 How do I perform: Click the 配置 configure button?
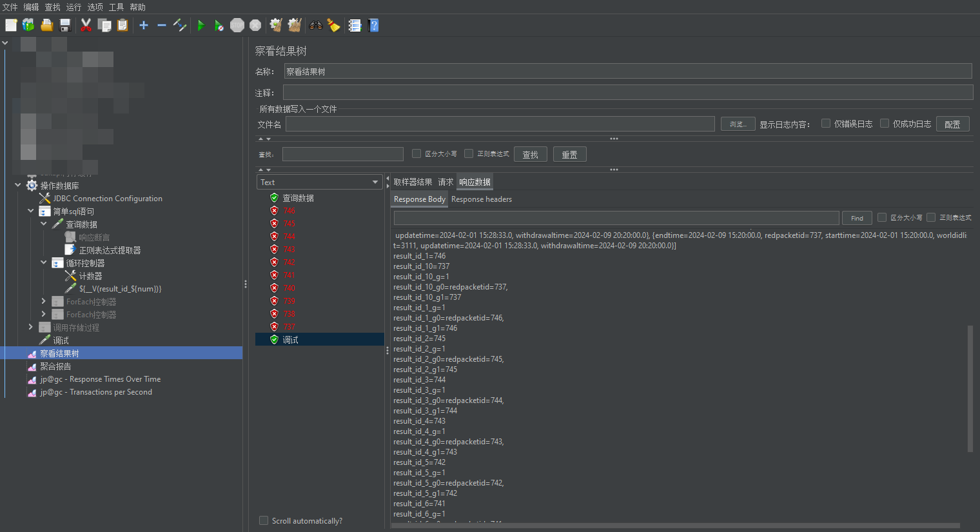coord(952,124)
